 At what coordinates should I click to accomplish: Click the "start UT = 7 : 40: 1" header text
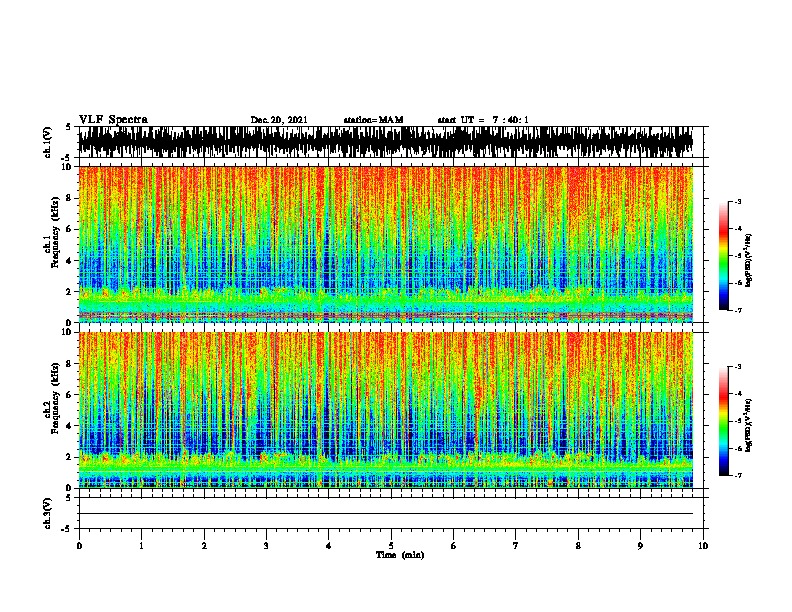pyautogui.click(x=483, y=120)
